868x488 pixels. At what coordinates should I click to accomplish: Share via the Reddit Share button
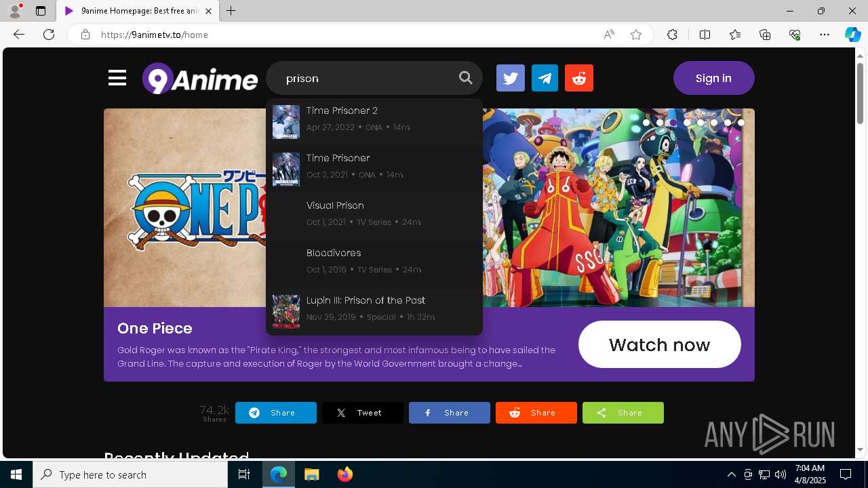(536, 413)
